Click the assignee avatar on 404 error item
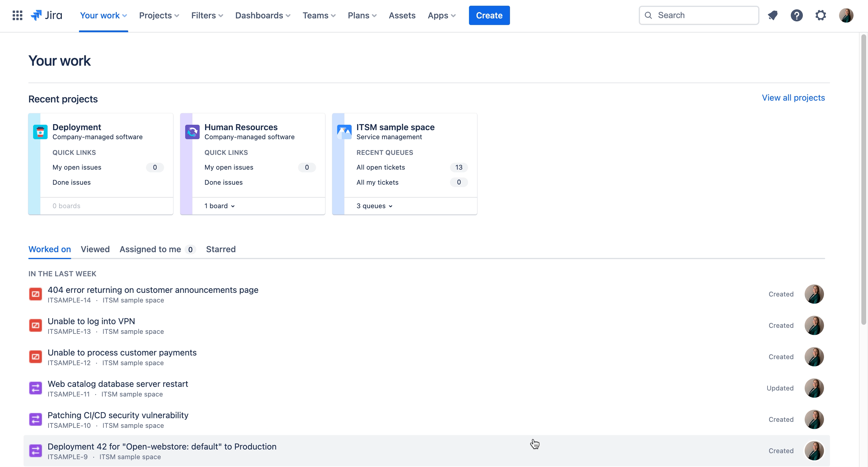 point(814,294)
